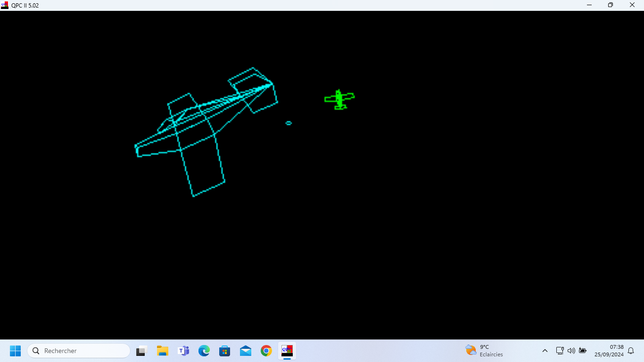Open the Windows Start menu
This screenshot has width=644, height=362.
pos(16,351)
